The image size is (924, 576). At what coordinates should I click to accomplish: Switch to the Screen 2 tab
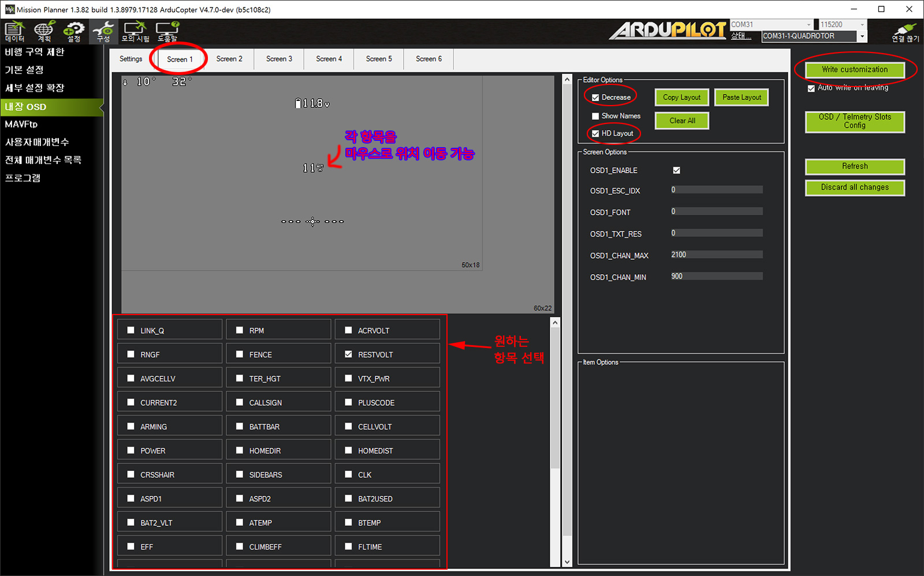229,59
